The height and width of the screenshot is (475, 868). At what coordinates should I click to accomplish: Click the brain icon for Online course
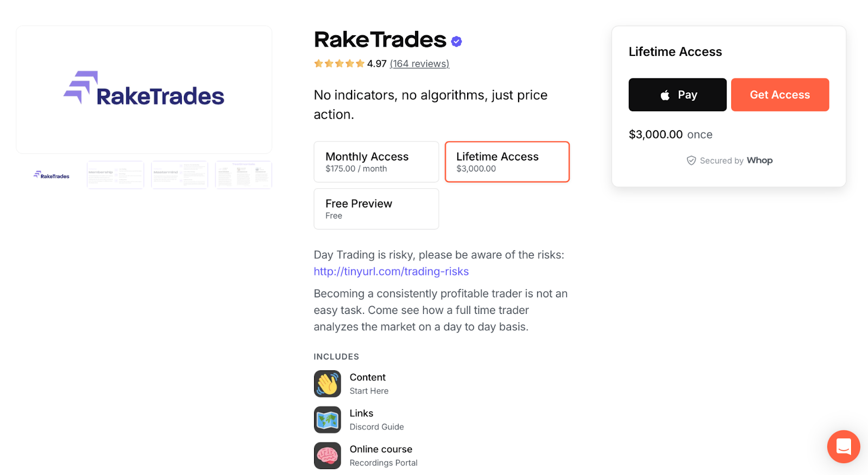[327, 455]
